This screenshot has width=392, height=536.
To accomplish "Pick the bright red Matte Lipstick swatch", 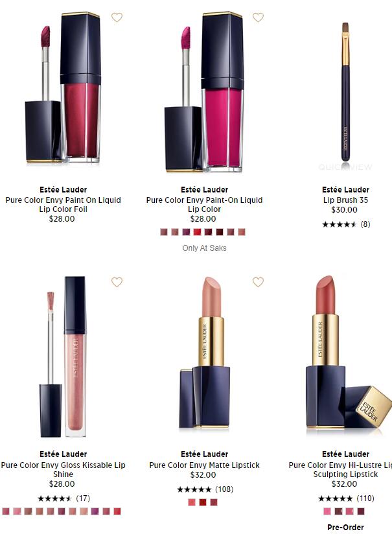I will pos(203,502).
